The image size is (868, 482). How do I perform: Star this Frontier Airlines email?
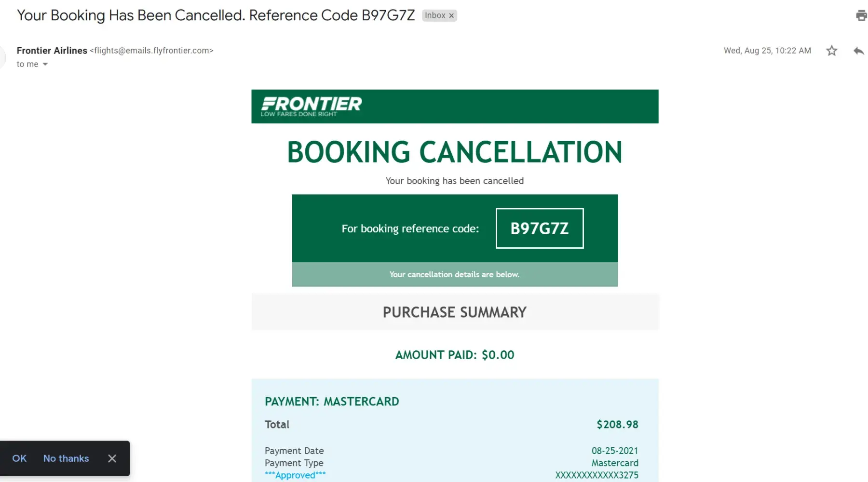tap(832, 51)
